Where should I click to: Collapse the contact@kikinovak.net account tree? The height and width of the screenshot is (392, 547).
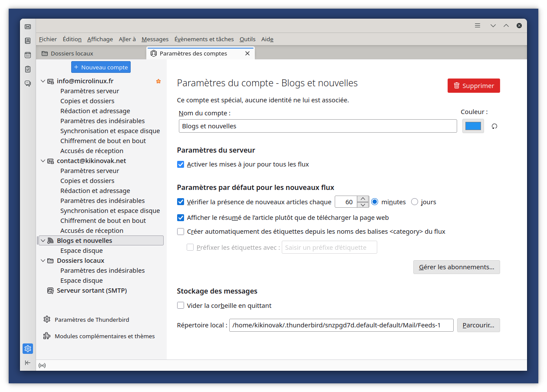coord(43,161)
